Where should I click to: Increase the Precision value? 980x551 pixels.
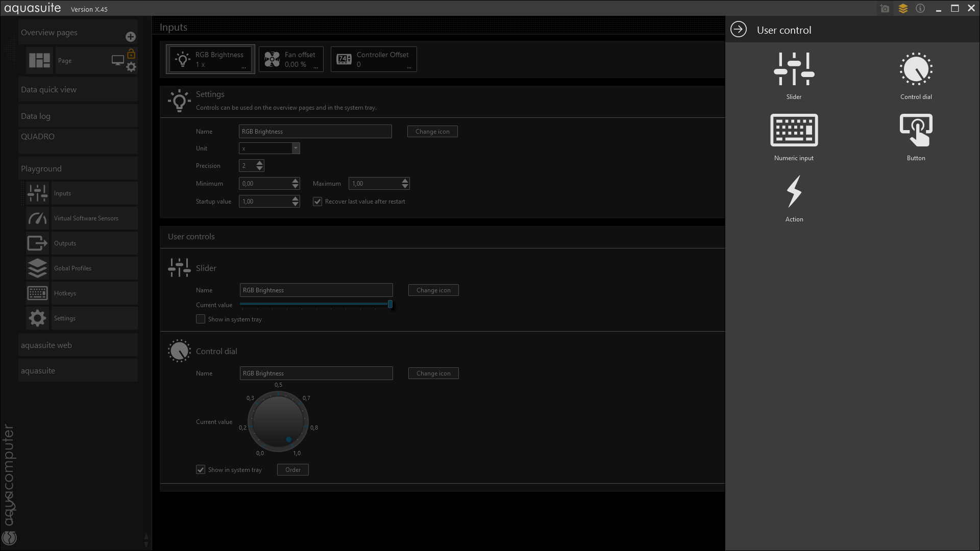point(260,163)
